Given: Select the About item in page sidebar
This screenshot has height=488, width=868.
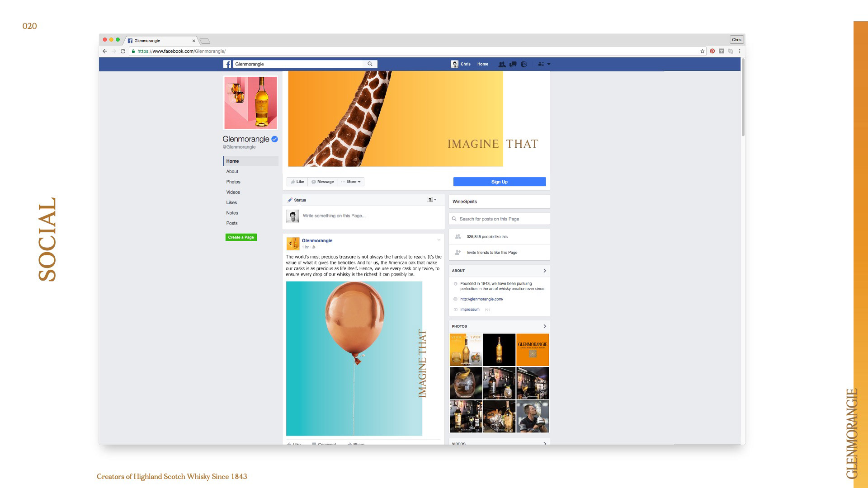Looking at the screenshot, I should coord(232,171).
